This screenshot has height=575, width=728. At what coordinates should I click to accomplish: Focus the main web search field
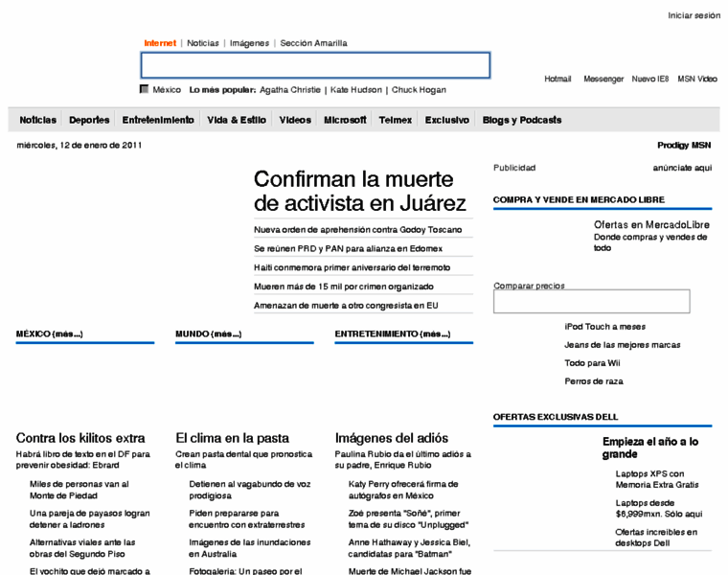pyautogui.click(x=315, y=65)
